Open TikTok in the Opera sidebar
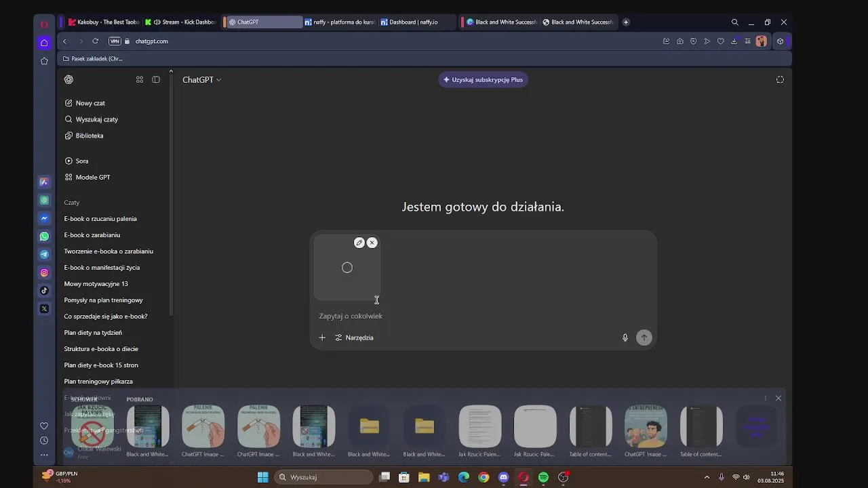Image resolution: width=868 pixels, height=488 pixels. [x=44, y=291]
